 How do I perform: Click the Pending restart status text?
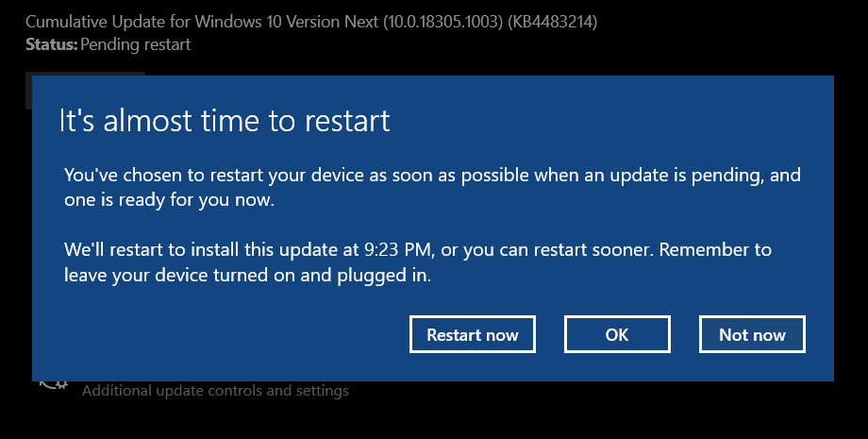click(x=136, y=44)
